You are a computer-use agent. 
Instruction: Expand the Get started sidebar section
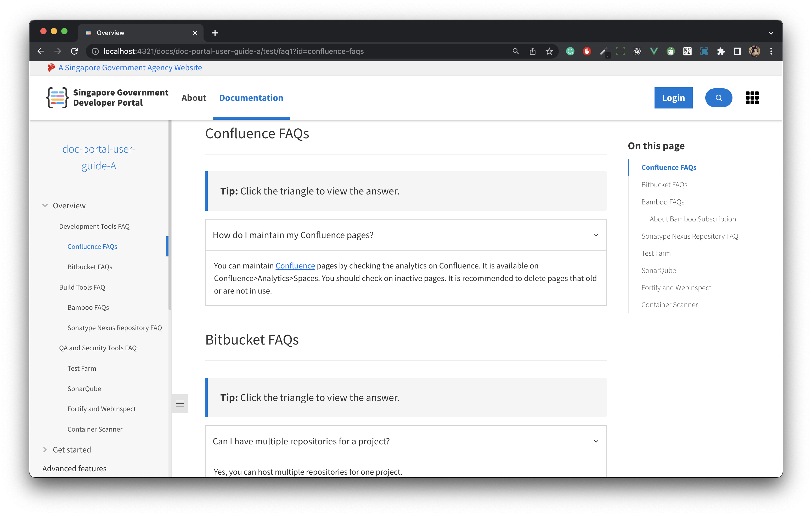[x=45, y=450]
